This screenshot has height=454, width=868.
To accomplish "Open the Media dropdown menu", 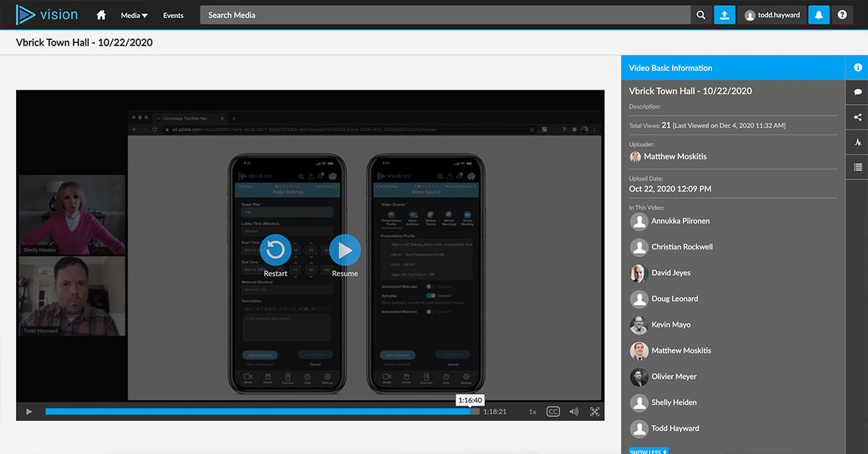I will click(134, 15).
